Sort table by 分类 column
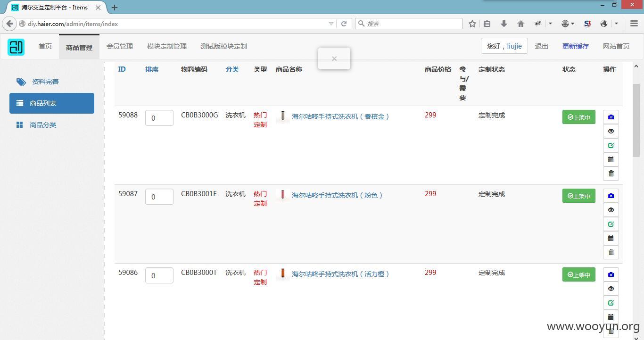The image size is (644, 340). point(232,69)
